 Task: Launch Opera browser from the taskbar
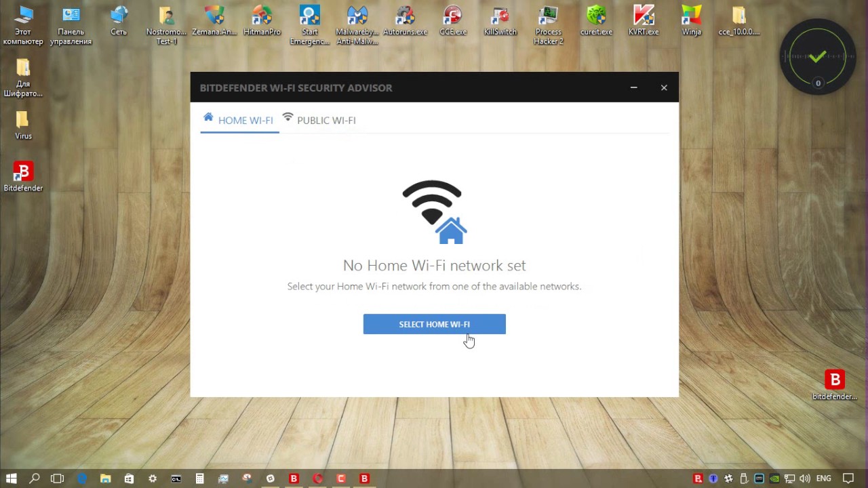pos(317,479)
